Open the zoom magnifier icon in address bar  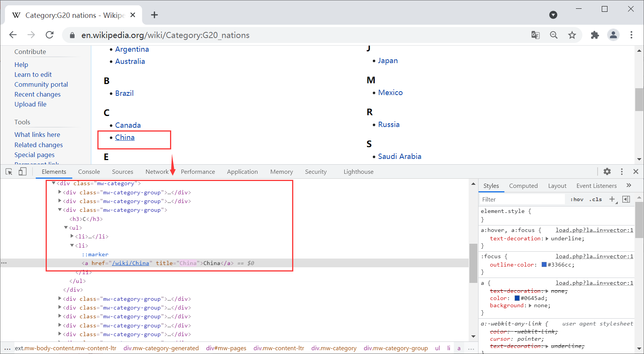point(554,35)
